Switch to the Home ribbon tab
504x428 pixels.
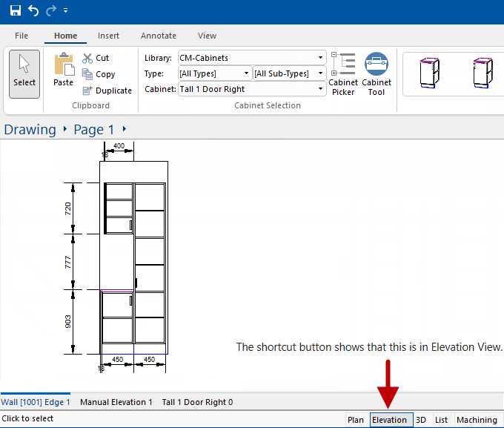(65, 36)
